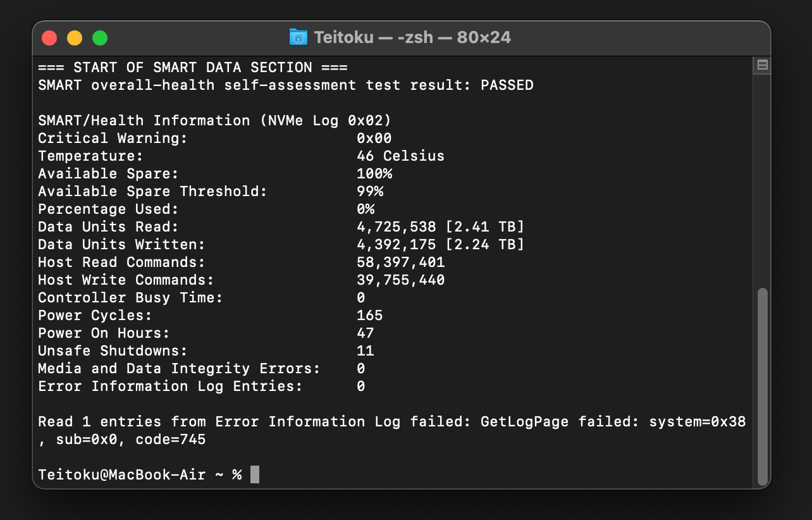Click the "Data Units Written:" label

pos(121,244)
